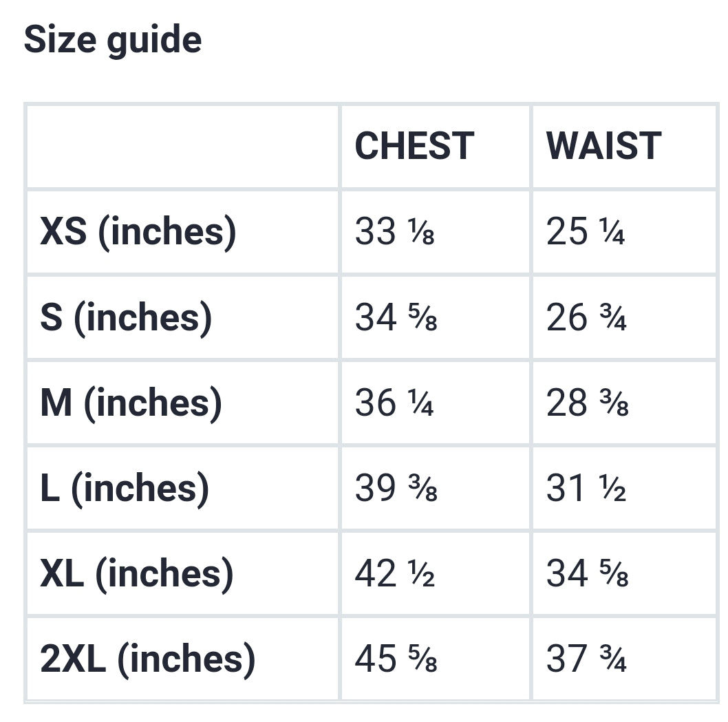This screenshot has height=722, width=728.
Task: Click the Size guide heading
Action: 113,39
